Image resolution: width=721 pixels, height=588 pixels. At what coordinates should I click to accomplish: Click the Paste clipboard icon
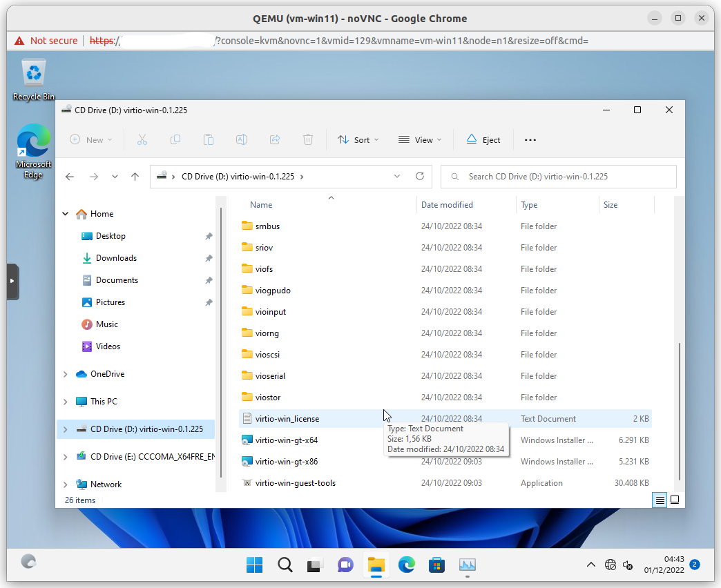pos(209,139)
